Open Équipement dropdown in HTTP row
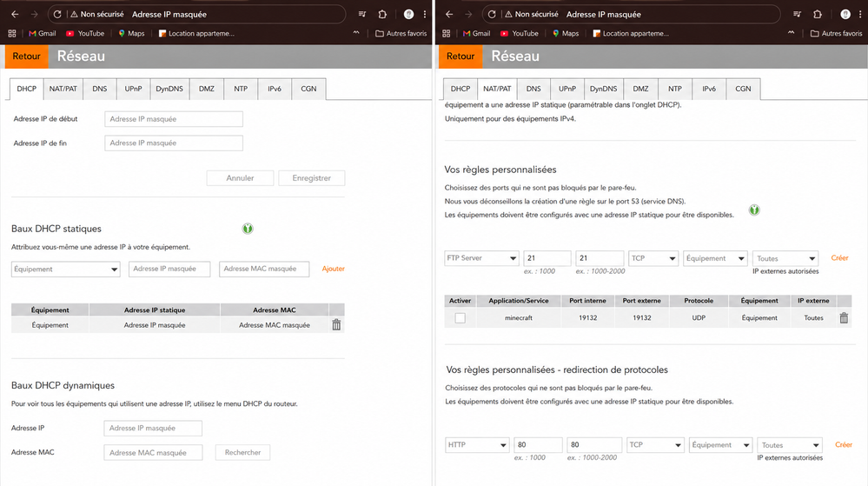The height and width of the screenshot is (486, 868). 721,445
